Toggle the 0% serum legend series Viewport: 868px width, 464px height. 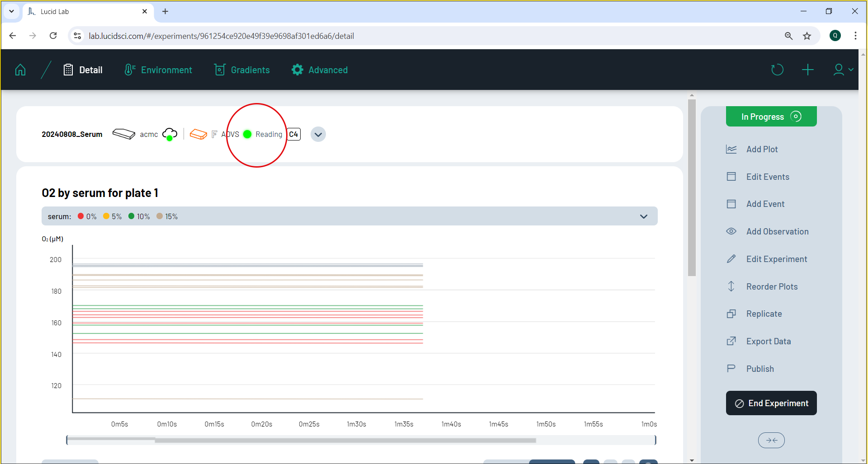(x=87, y=216)
